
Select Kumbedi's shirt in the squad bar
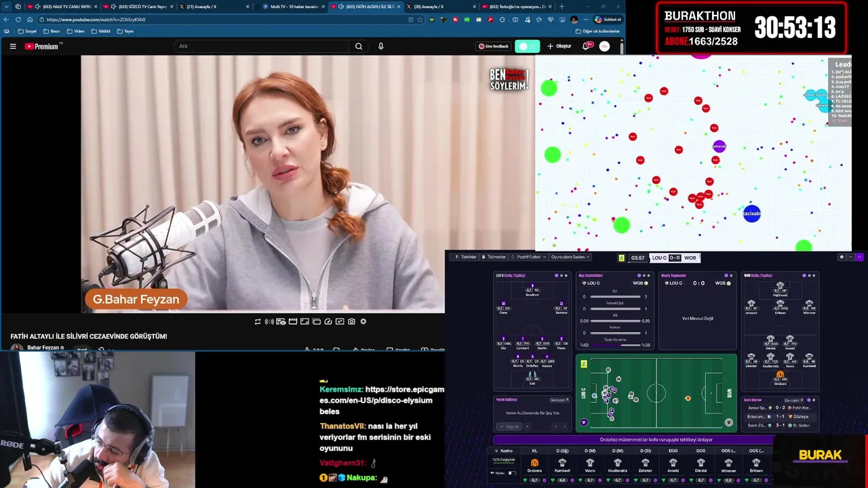[x=562, y=463]
